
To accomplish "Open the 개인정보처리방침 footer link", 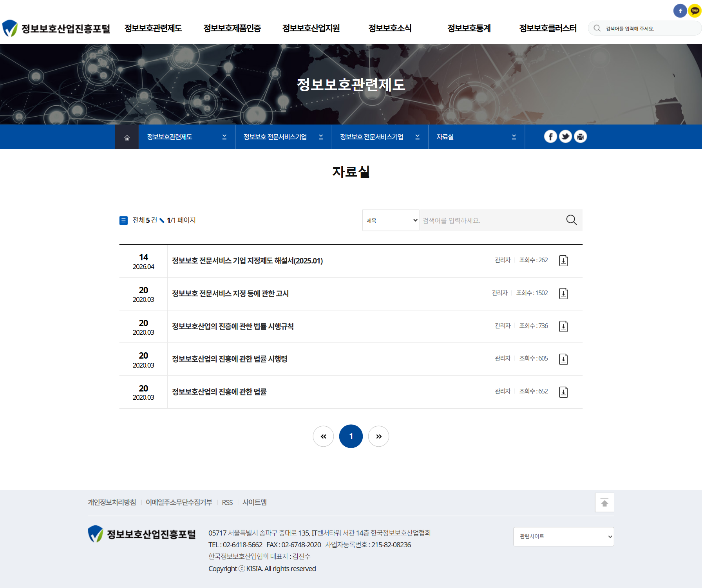I will coord(112,502).
